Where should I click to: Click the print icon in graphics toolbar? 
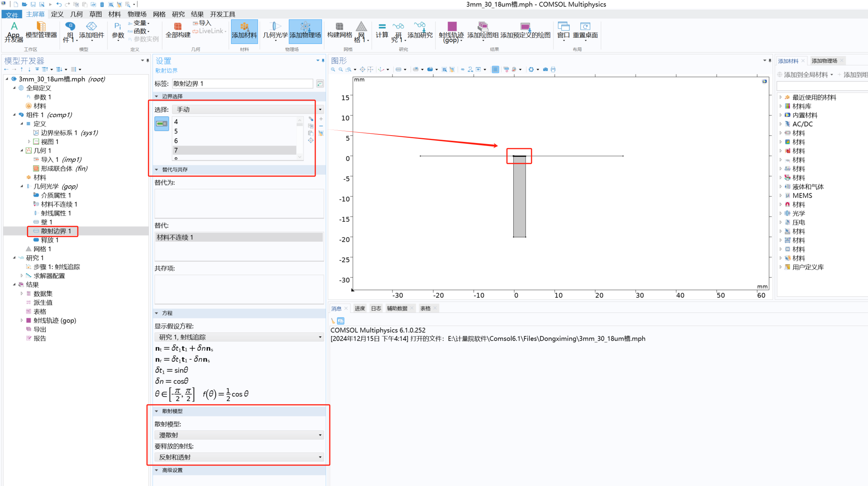coord(553,69)
